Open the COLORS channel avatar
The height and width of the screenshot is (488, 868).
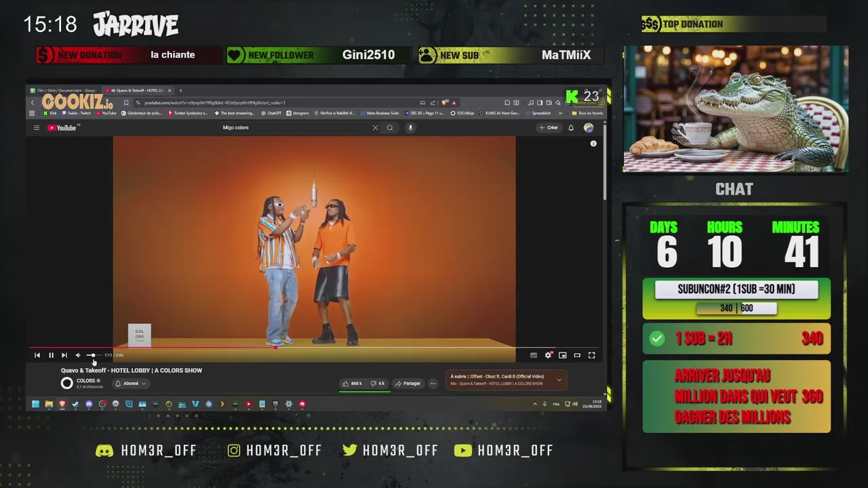point(66,383)
